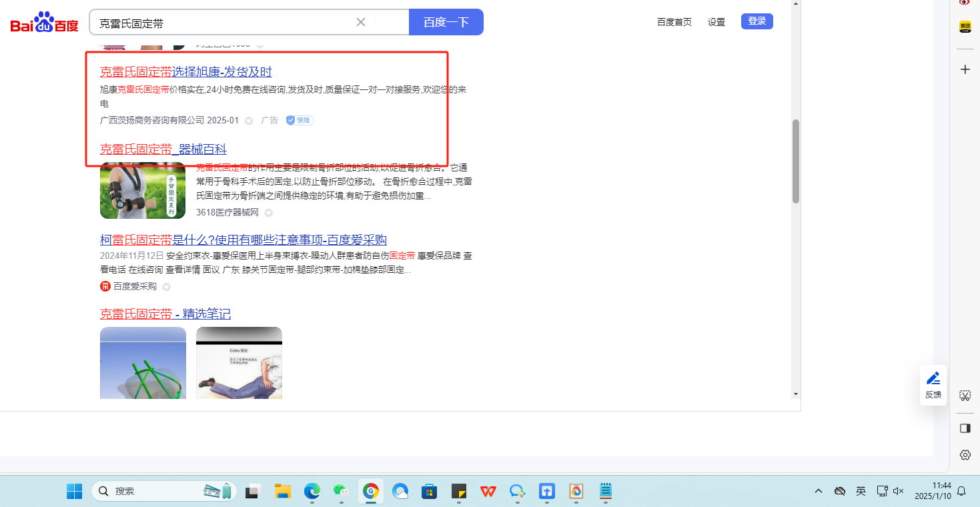Click the plus icon in the sidebar
Screen dimensions: 980x507
pyautogui.click(x=965, y=69)
